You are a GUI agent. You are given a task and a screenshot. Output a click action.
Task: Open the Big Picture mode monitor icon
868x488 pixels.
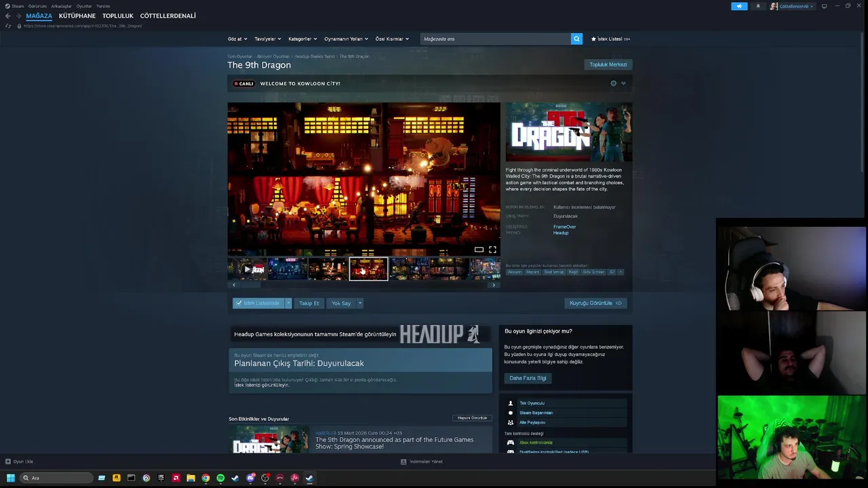point(824,6)
